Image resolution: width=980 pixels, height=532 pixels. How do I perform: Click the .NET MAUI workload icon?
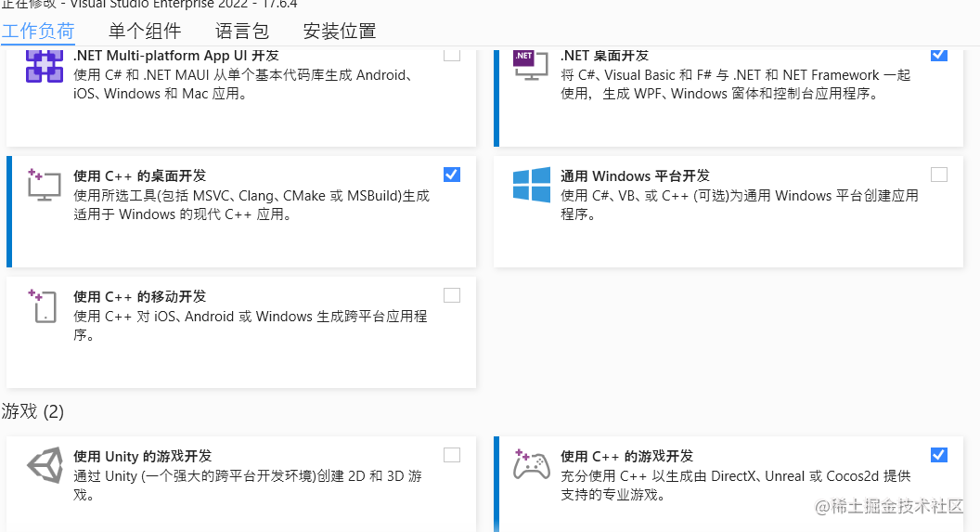(45, 66)
